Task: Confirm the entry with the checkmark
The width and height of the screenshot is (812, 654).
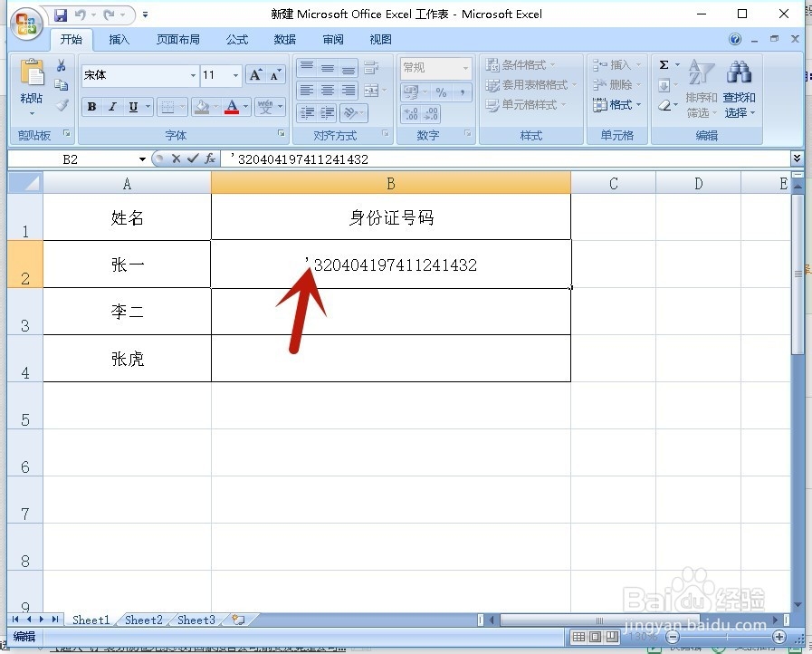Action: tap(193, 159)
